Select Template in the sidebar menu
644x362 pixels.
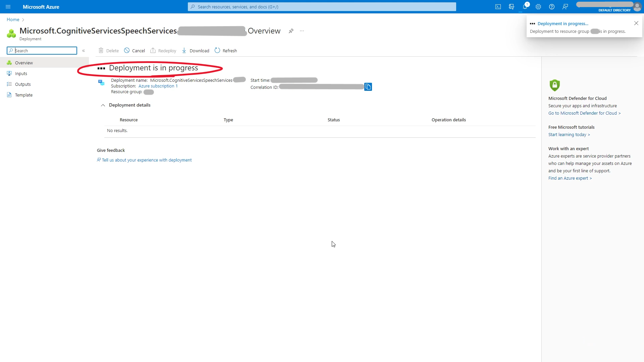23,95
